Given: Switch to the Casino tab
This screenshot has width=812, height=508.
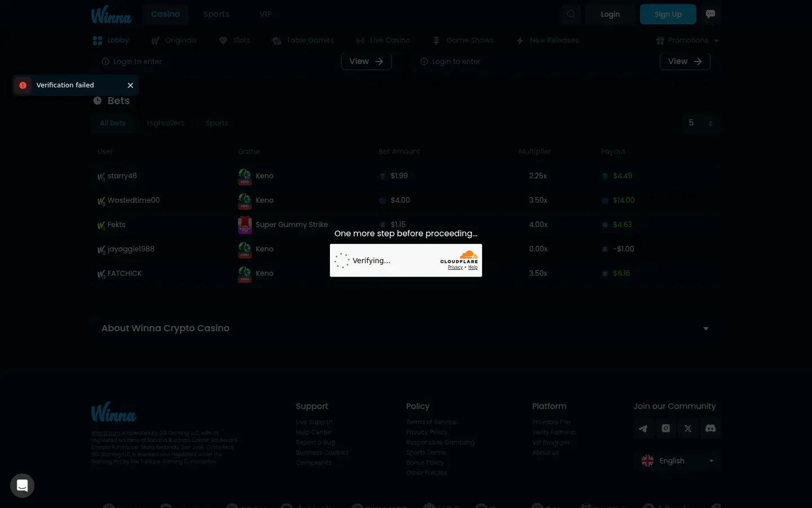Looking at the screenshot, I should click(165, 14).
